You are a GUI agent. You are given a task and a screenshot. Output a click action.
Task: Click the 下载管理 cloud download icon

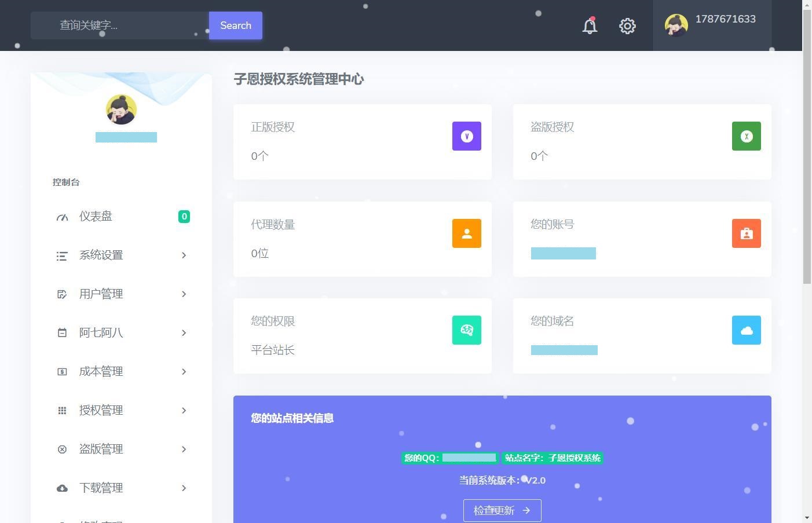(x=62, y=488)
